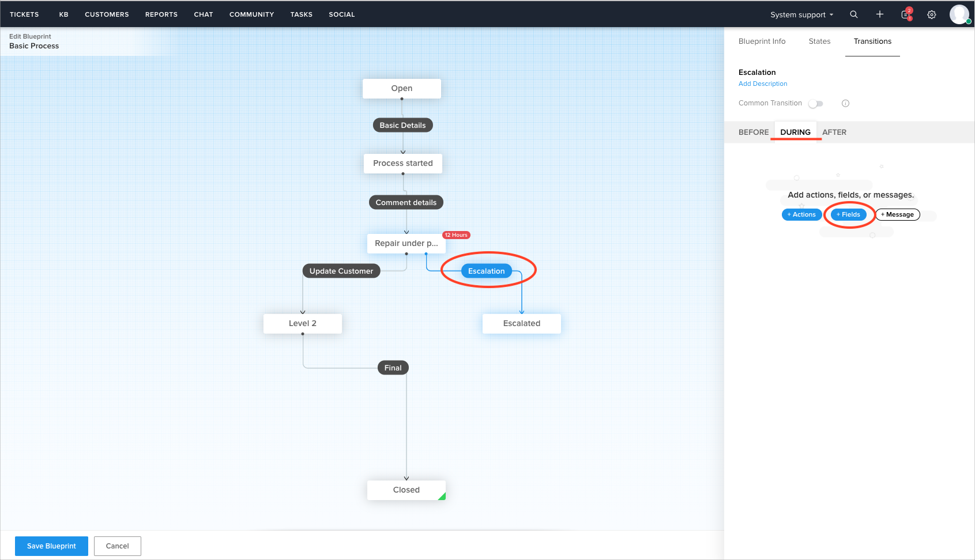The height and width of the screenshot is (560, 975).
Task: Select the AFTER transition tab
Action: (x=834, y=132)
